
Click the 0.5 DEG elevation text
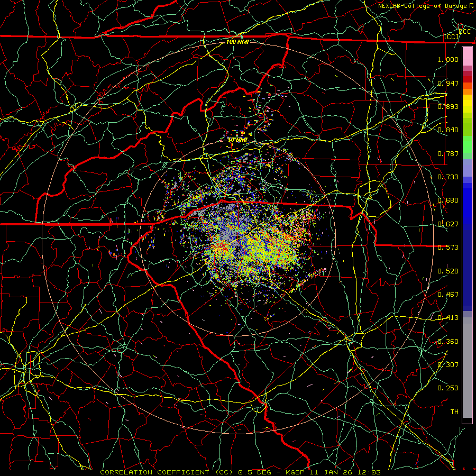coord(254,472)
